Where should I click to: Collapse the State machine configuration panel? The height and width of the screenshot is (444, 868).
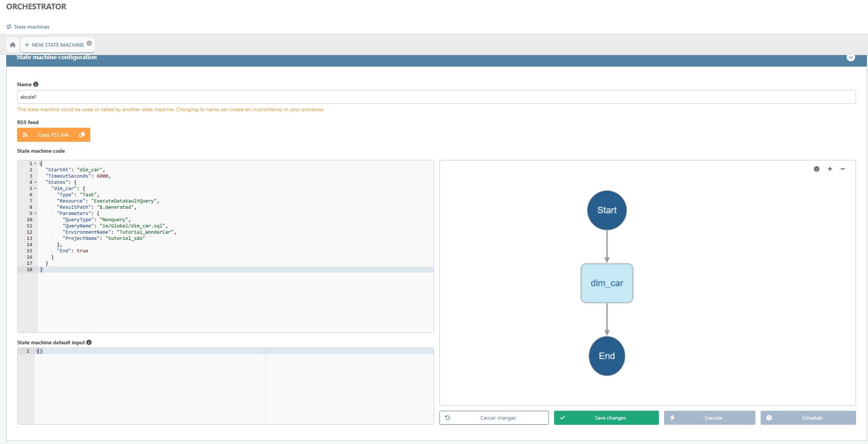(x=850, y=58)
